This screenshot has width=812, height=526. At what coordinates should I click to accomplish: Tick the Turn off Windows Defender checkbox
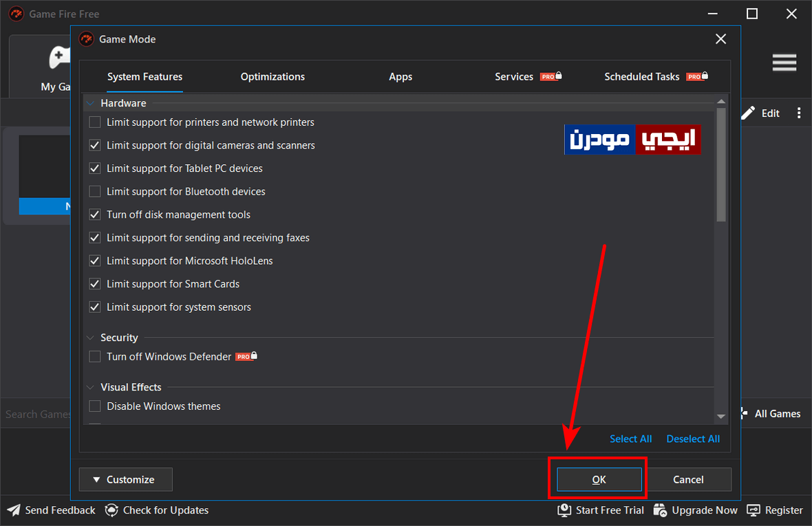click(95, 357)
